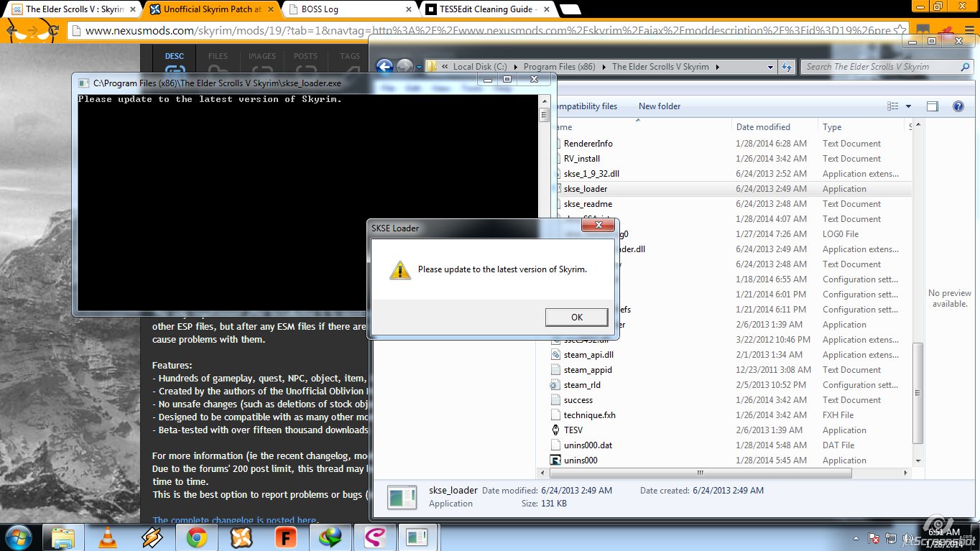Toggle the preview pane icon

[x=933, y=106]
